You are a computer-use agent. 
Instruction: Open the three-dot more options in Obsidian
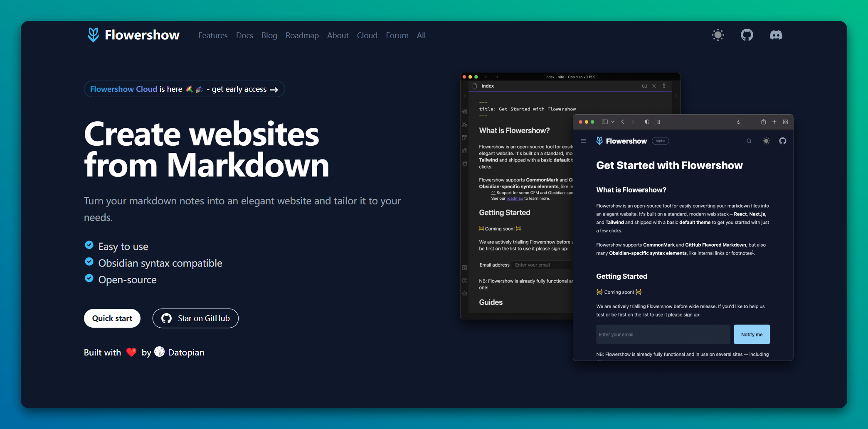pos(664,86)
